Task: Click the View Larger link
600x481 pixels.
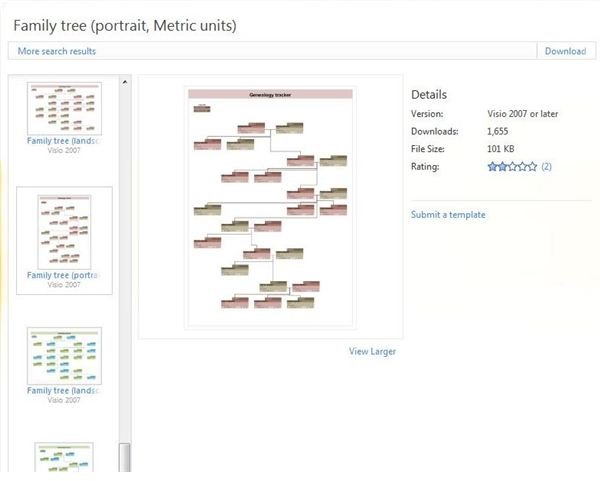Action: [372, 351]
